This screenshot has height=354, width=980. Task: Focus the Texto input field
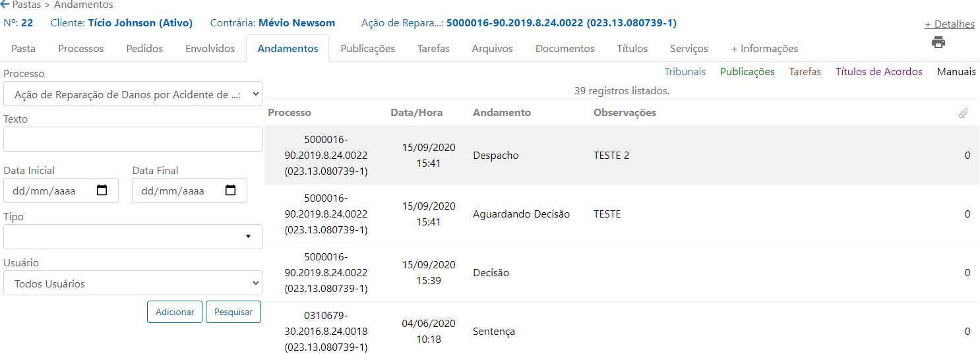133,139
